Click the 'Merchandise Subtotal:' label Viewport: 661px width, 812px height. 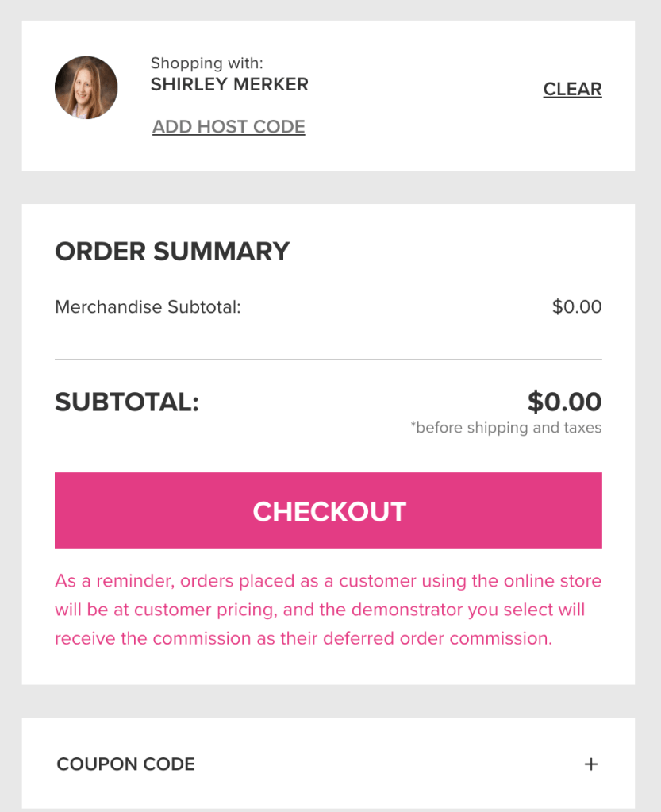click(x=148, y=307)
